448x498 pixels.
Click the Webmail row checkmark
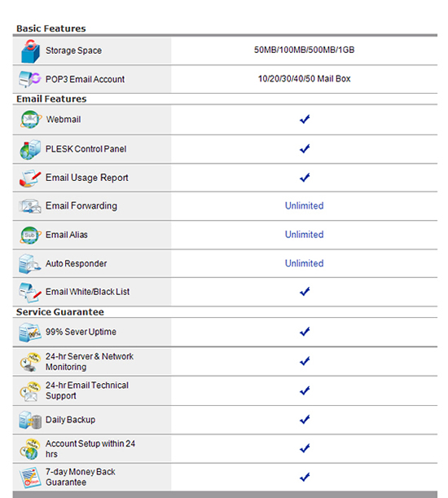point(305,119)
